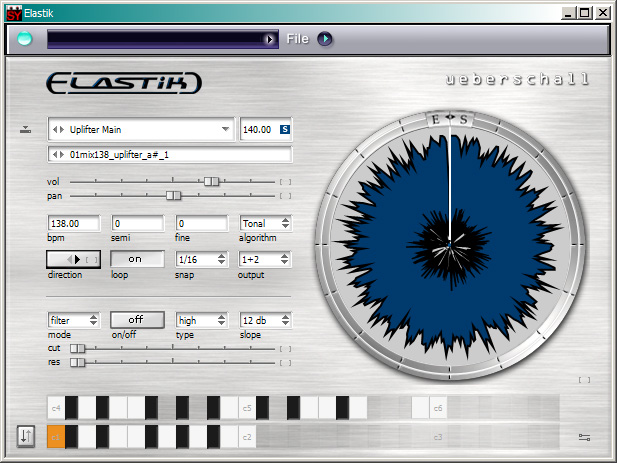Click the 140.00 tempo field
The width and height of the screenshot is (617, 463).
pyautogui.click(x=258, y=129)
